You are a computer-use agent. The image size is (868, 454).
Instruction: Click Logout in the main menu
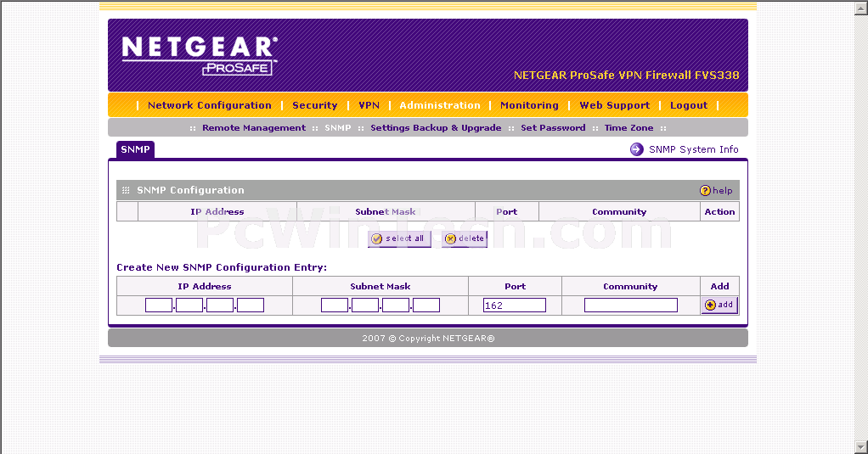pos(689,105)
